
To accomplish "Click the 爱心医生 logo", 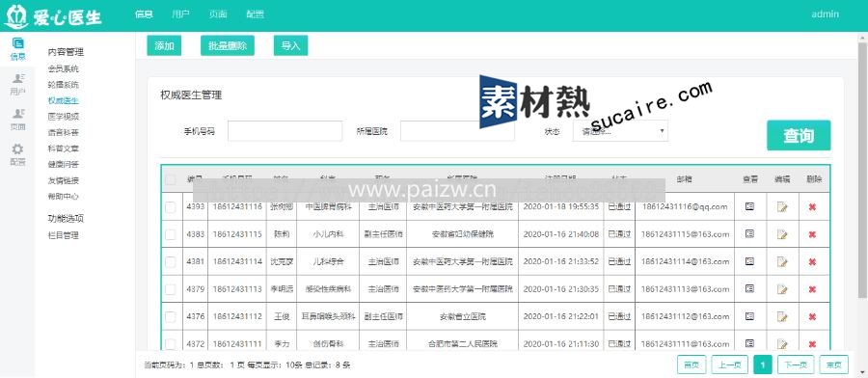I will (x=53, y=16).
